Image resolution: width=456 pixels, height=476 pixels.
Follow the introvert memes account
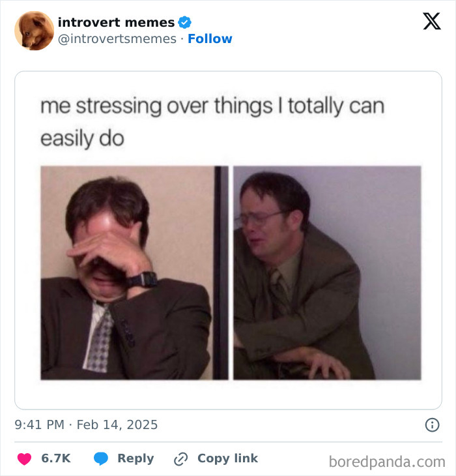[x=210, y=39]
